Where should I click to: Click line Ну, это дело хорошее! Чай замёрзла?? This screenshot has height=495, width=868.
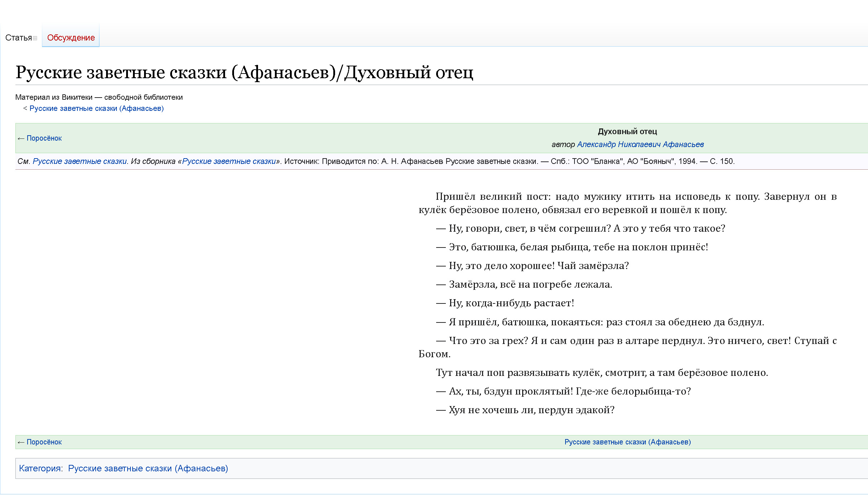point(532,266)
